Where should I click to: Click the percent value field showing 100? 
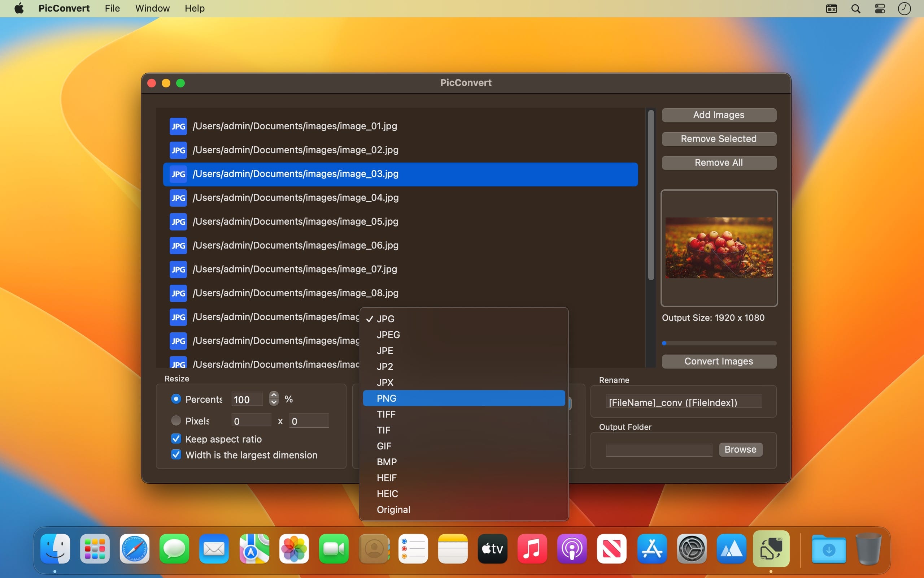[247, 399]
